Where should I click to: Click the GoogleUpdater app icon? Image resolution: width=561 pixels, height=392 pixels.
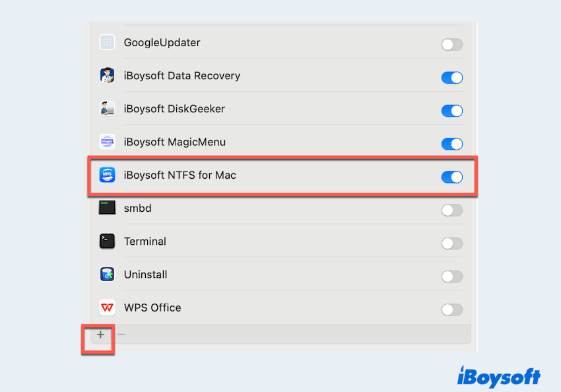pyautogui.click(x=107, y=42)
